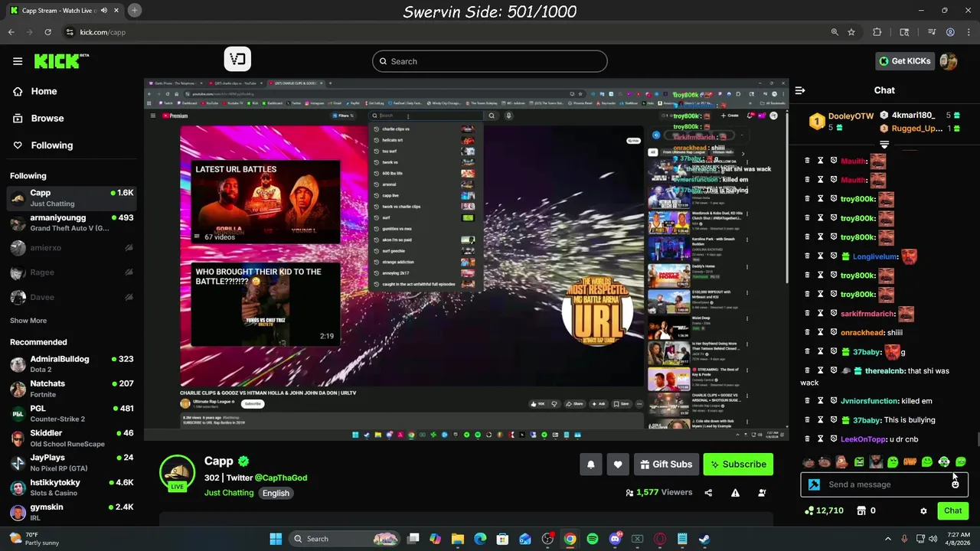Click the English language tag

276,494
